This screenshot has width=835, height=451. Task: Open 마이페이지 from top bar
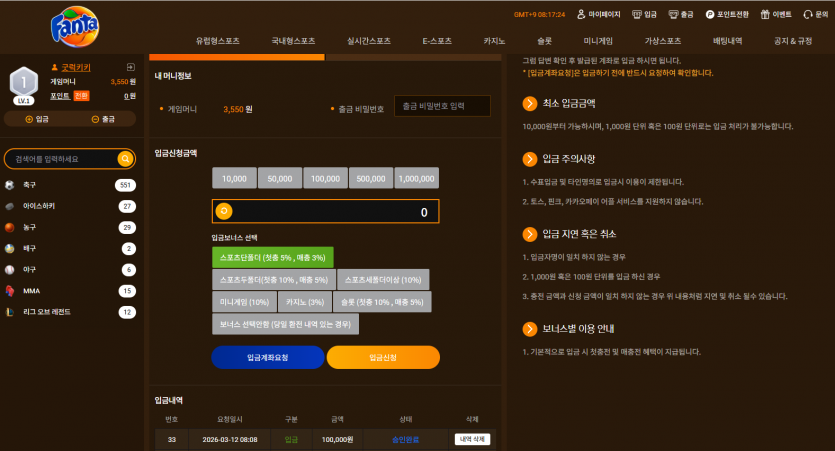pyautogui.click(x=599, y=14)
